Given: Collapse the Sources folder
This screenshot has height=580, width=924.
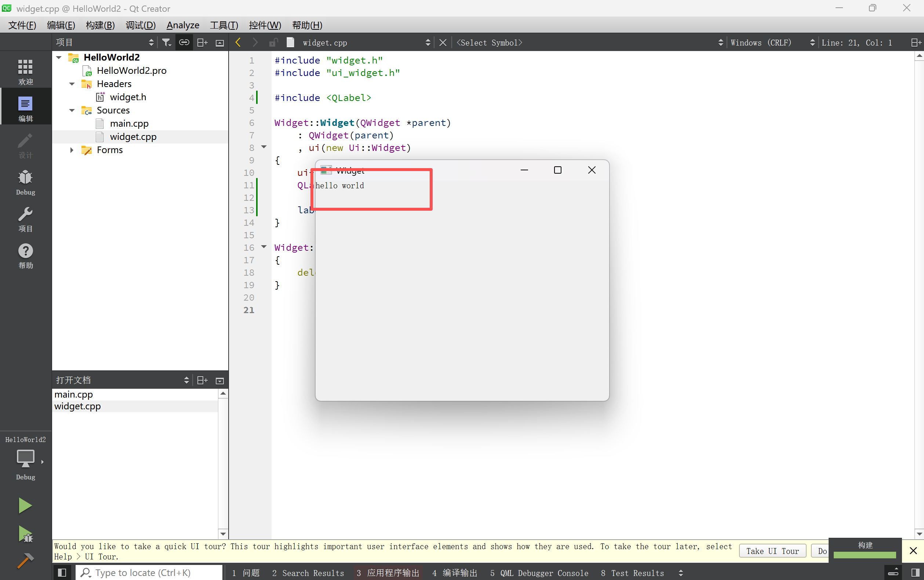Looking at the screenshot, I should [72, 110].
